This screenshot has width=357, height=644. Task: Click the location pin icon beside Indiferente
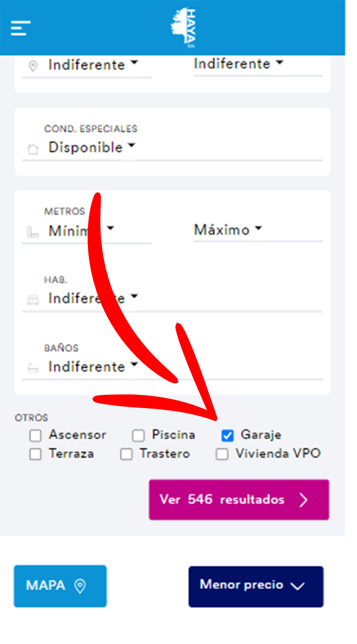(33, 66)
